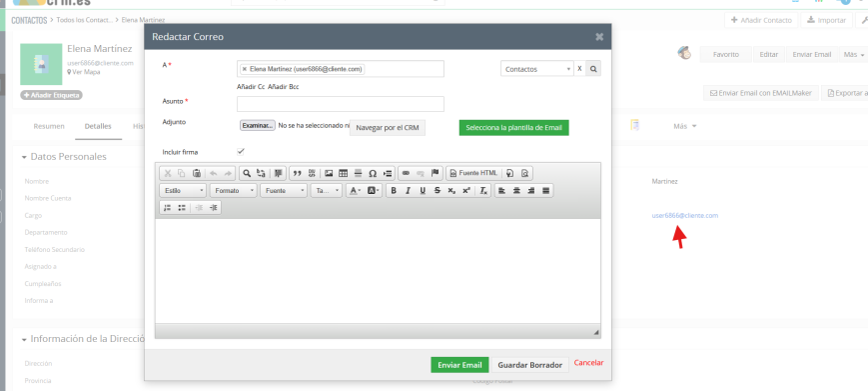Click the Asunto subject input field

point(341,104)
